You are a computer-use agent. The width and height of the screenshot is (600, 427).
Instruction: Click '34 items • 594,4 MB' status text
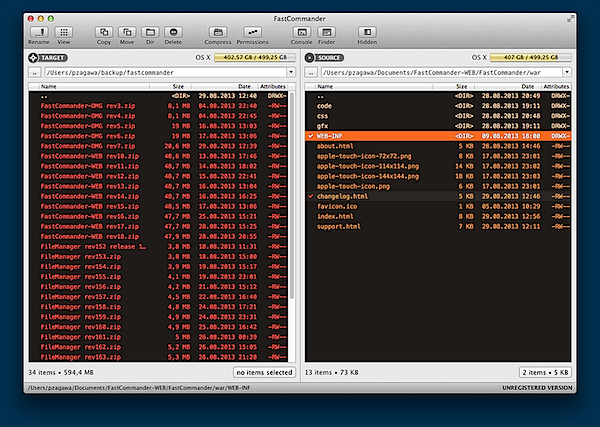point(61,372)
